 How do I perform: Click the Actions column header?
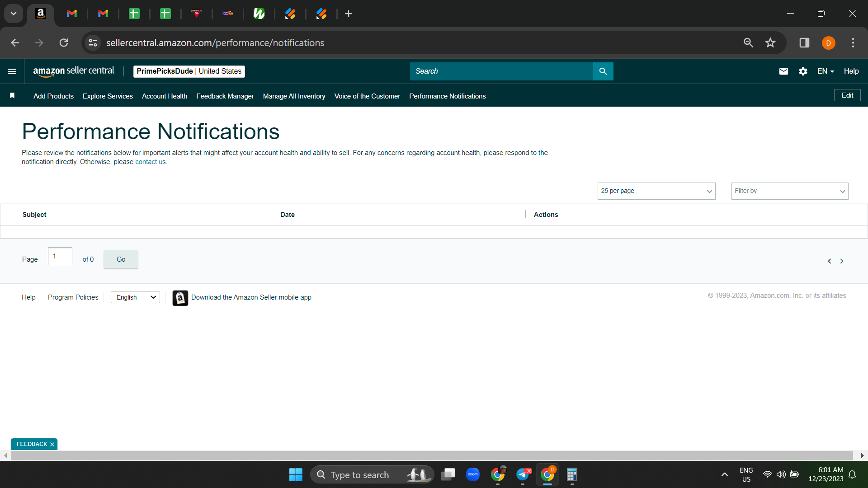[x=546, y=215]
